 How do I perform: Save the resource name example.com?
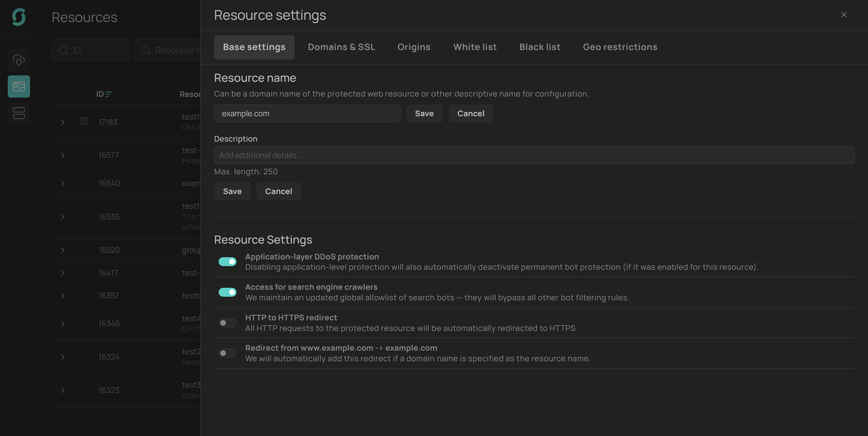click(x=424, y=113)
